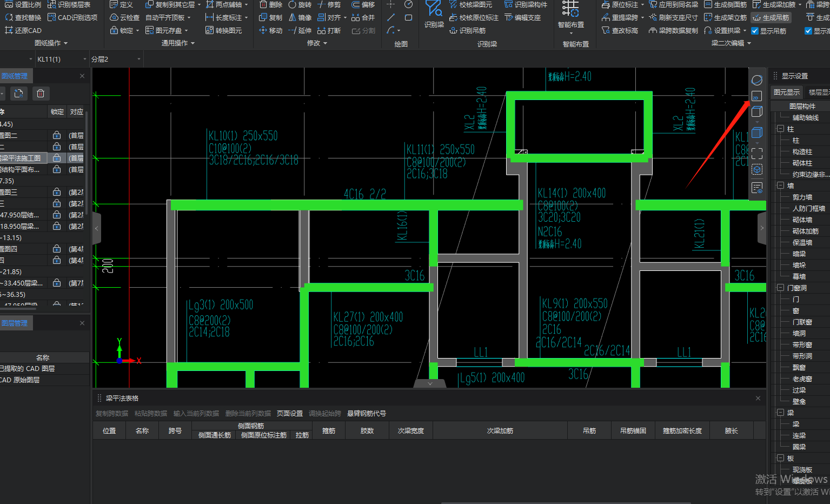Screen dimensions: 830x504
Task: Click the 刷新支座尺寸 refresh tool
Action: [673, 17]
